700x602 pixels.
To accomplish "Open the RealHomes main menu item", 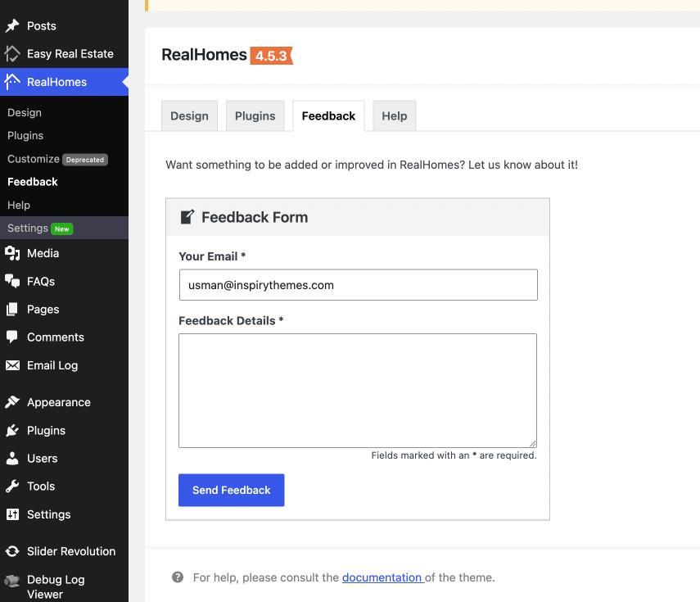I will pos(65,82).
